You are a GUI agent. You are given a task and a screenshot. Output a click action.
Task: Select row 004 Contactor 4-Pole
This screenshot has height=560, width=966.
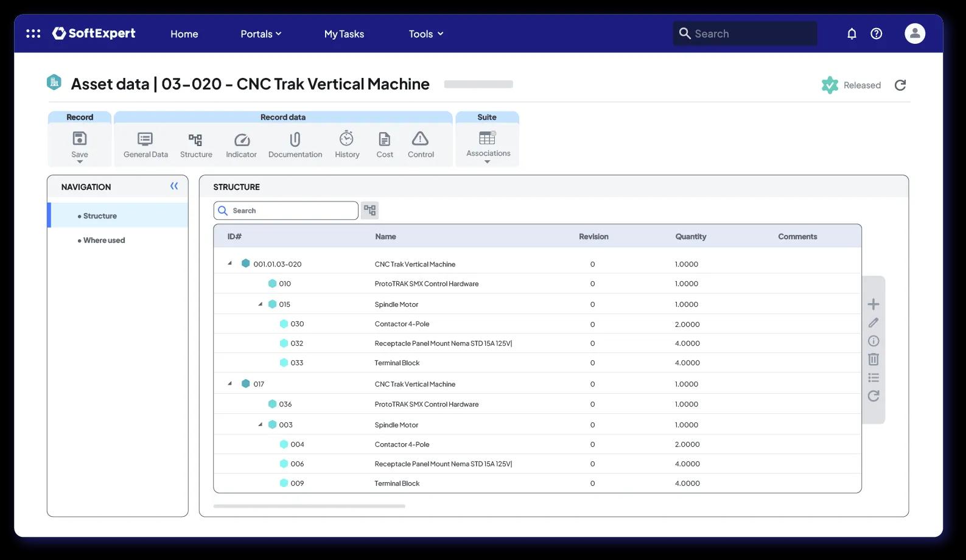(537, 444)
